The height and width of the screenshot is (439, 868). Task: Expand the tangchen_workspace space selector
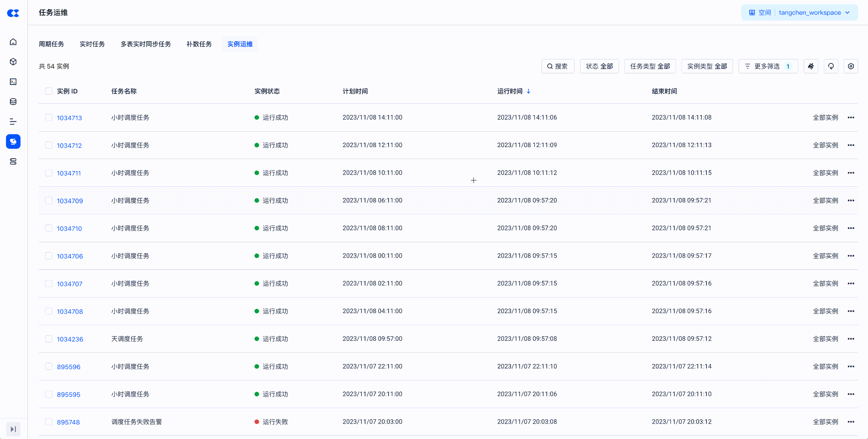(799, 13)
